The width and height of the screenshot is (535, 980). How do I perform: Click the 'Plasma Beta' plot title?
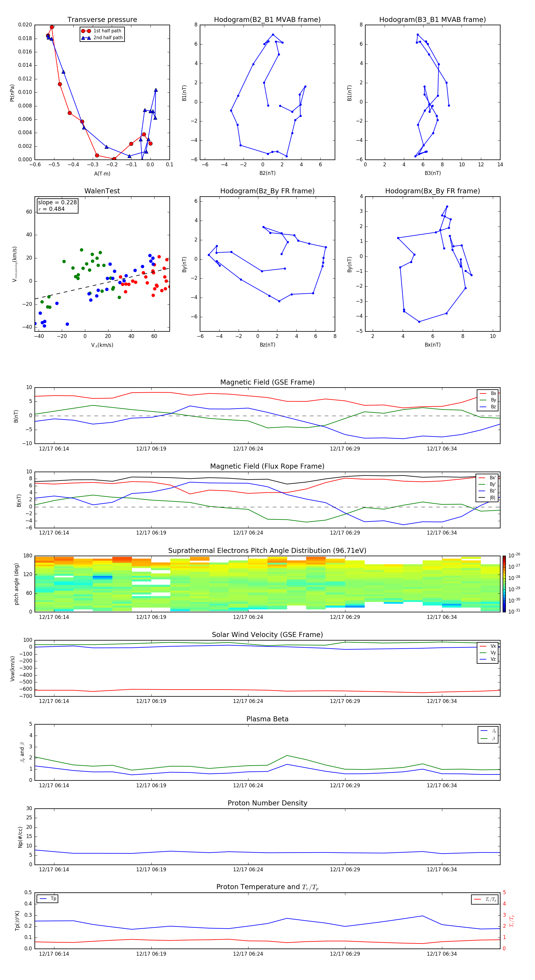tap(267, 719)
